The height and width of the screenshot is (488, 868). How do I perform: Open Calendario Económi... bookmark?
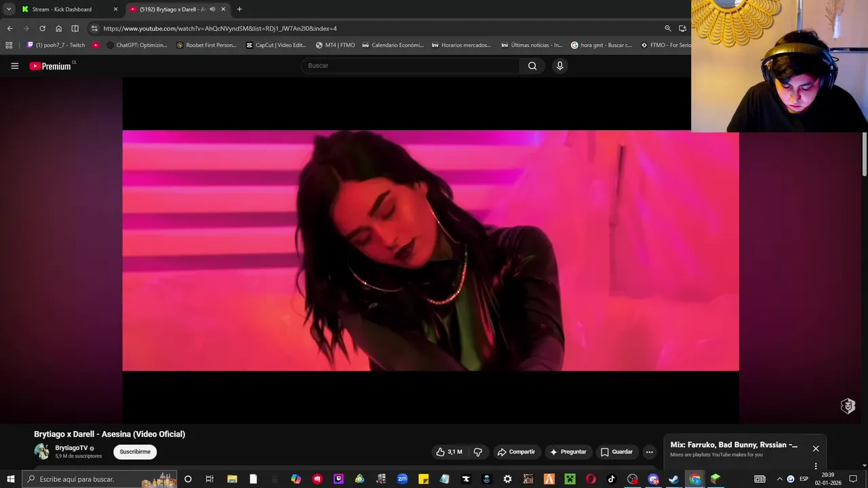(393, 45)
